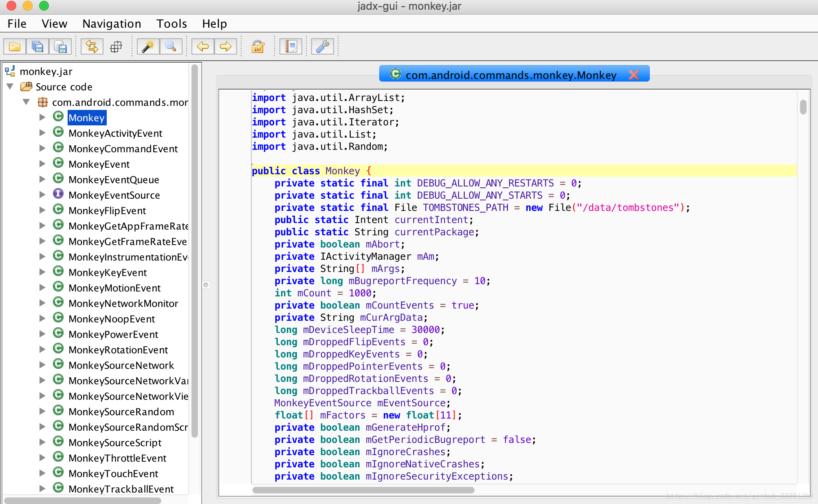818x504 pixels.
Task: Click the Export Gradle project icon
Action: tap(60, 47)
